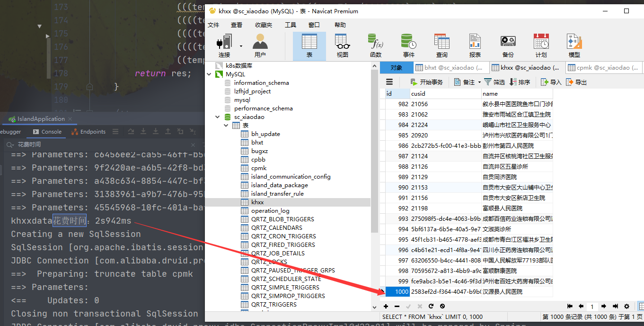644x326 pixels.
Task: Click the delete record minus icon
Action: tap(397, 307)
